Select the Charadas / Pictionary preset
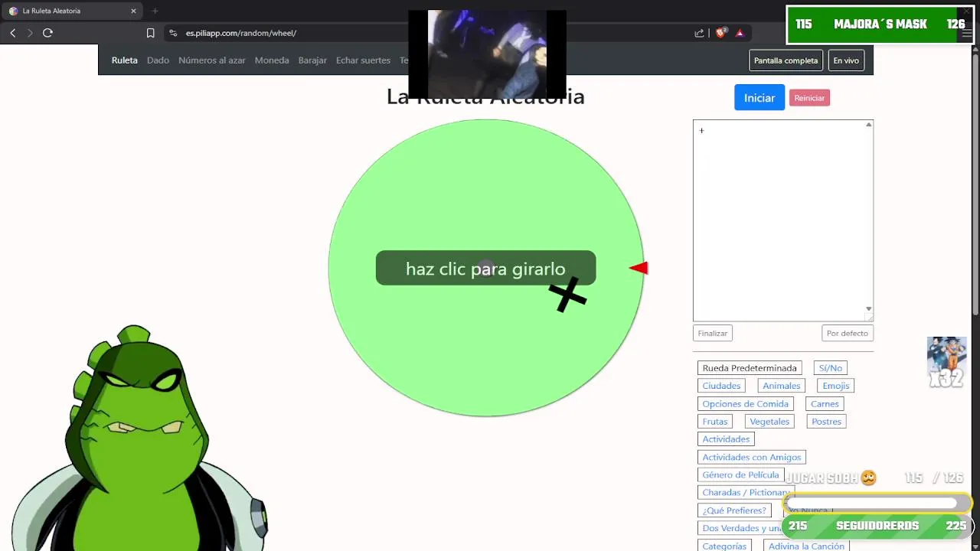980x551 pixels. pos(746,492)
